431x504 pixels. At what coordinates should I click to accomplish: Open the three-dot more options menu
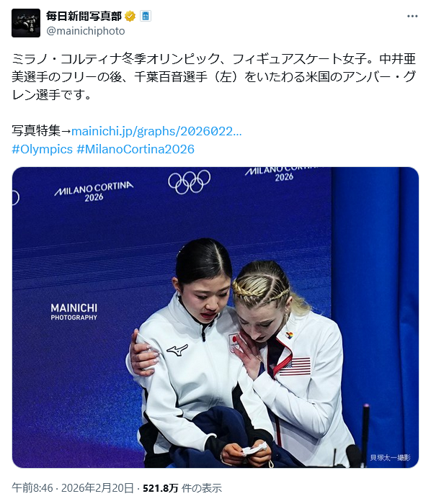[412, 16]
